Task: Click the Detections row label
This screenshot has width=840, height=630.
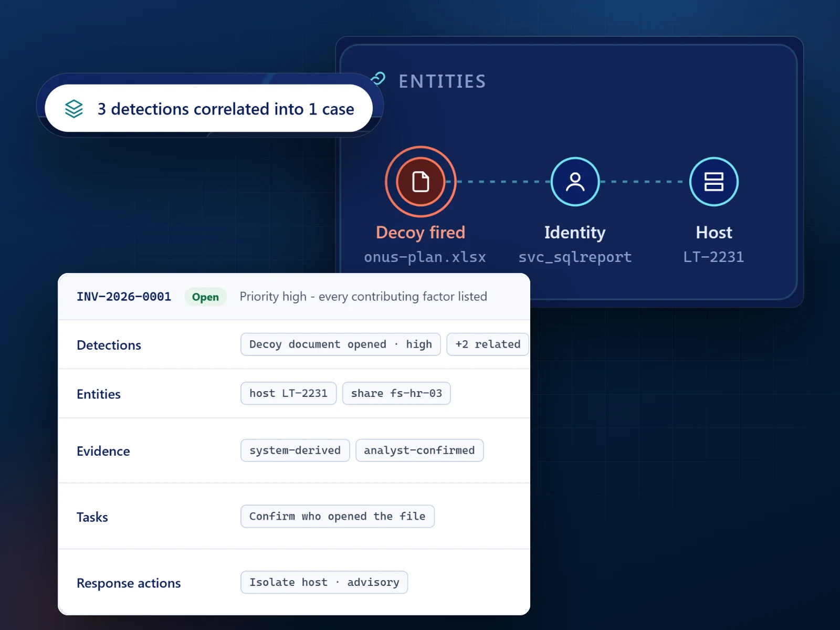Action: click(109, 345)
